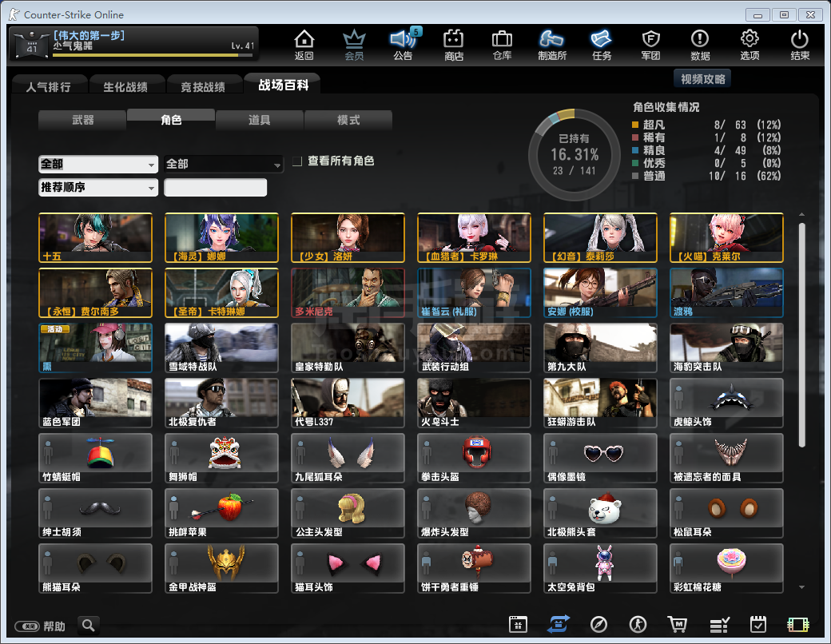Image resolution: width=831 pixels, height=644 pixels.
Task: Select the 雪域特战队 card
Action: (221, 348)
